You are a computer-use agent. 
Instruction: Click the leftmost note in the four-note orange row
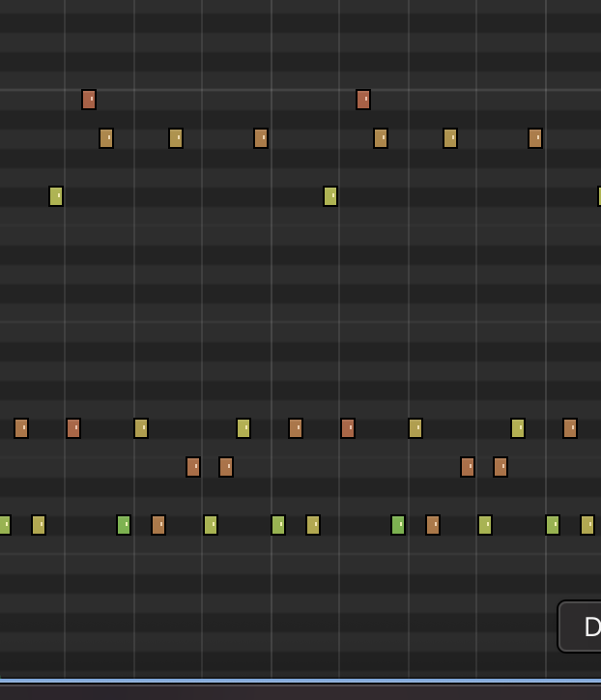pos(193,467)
